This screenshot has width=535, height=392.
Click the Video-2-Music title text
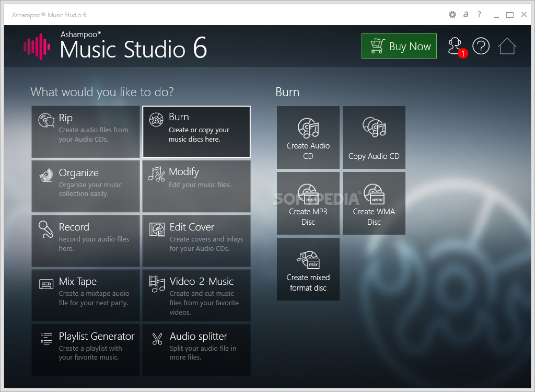click(x=202, y=281)
